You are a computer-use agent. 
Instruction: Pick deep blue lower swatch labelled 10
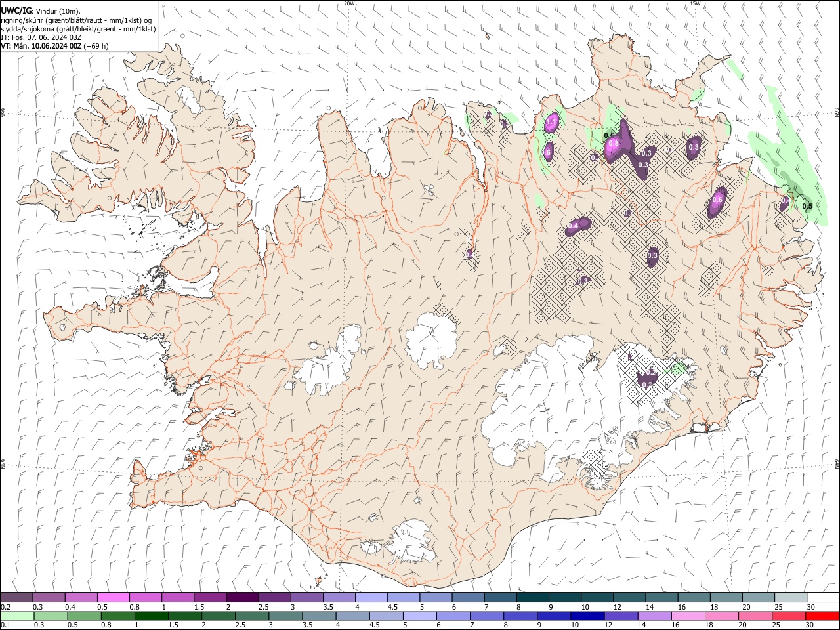click(x=587, y=616)
